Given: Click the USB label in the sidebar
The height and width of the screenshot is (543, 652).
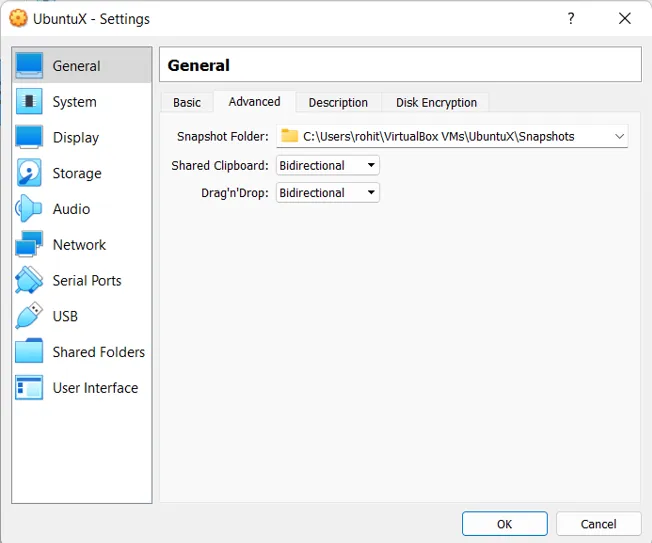Looking at the screenshot, I should (x=65, y=316).
